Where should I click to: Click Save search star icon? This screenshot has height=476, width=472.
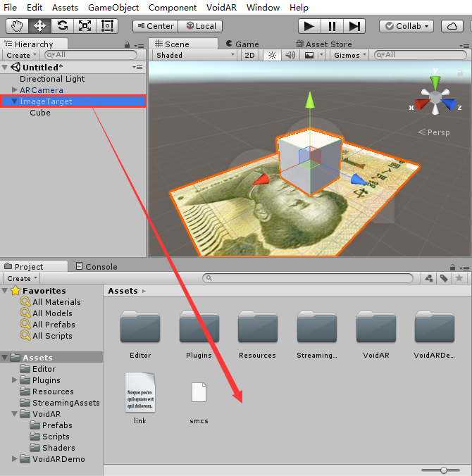459,278
